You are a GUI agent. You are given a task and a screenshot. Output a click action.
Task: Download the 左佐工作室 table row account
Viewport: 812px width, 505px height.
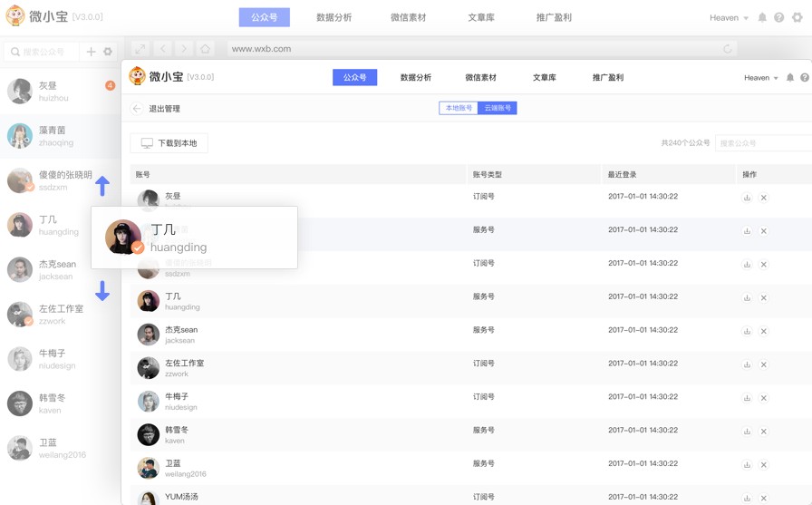click(x=747, y=364)
